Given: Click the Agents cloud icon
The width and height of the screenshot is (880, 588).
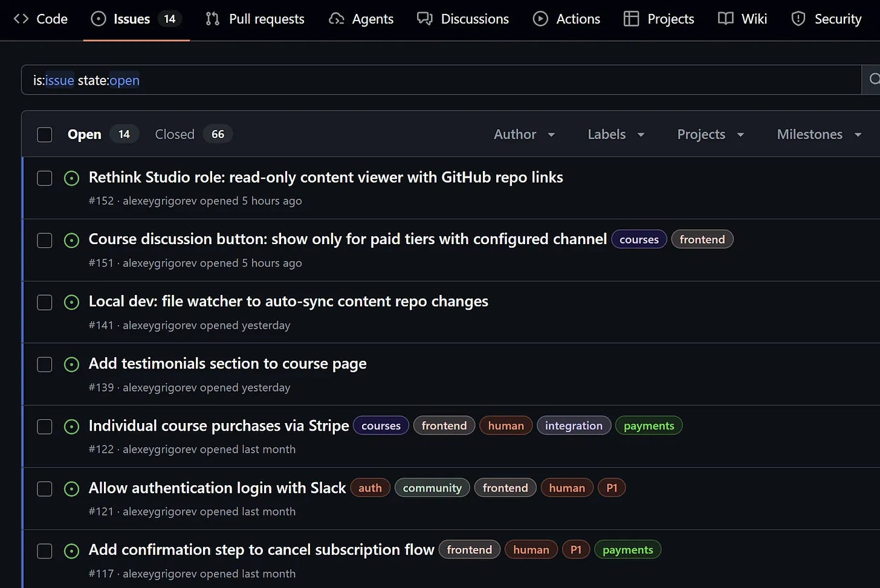Looking at the screenshot, I should (337, 19).
